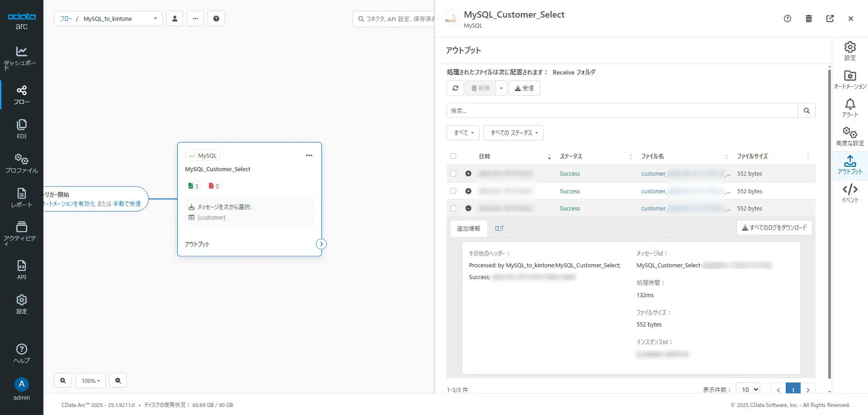The width and height of the screenshot is (868, 415).
Task: Check the third customer file row checkbox
Action: 453,208
